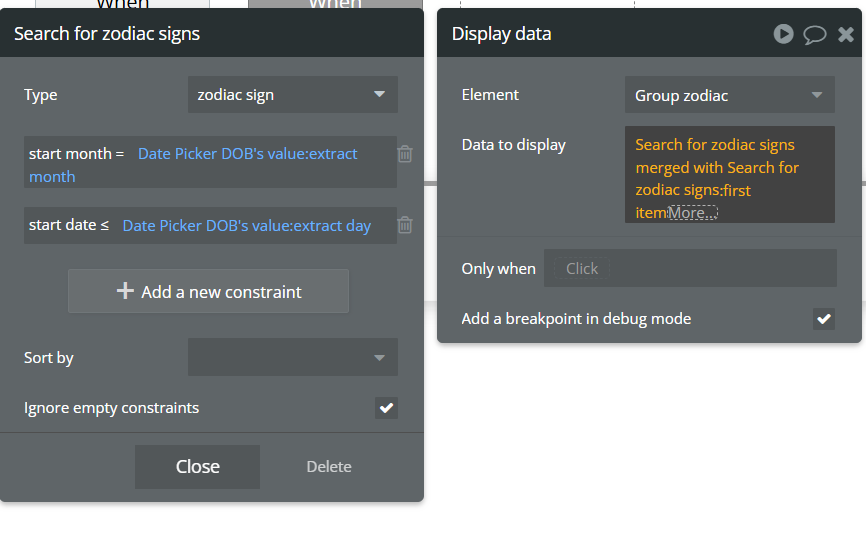Click the play icon in Display data header
This screenshot has width=866, height=548.
[783, 34]
